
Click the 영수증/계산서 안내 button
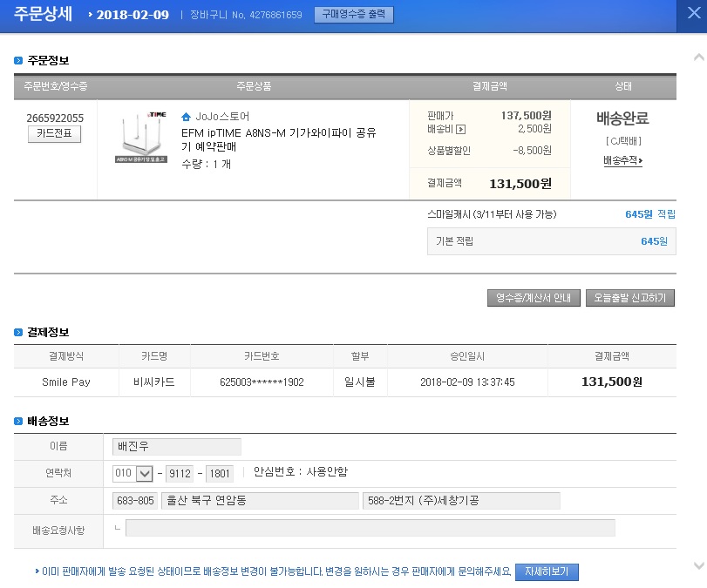tap(534, 298)
